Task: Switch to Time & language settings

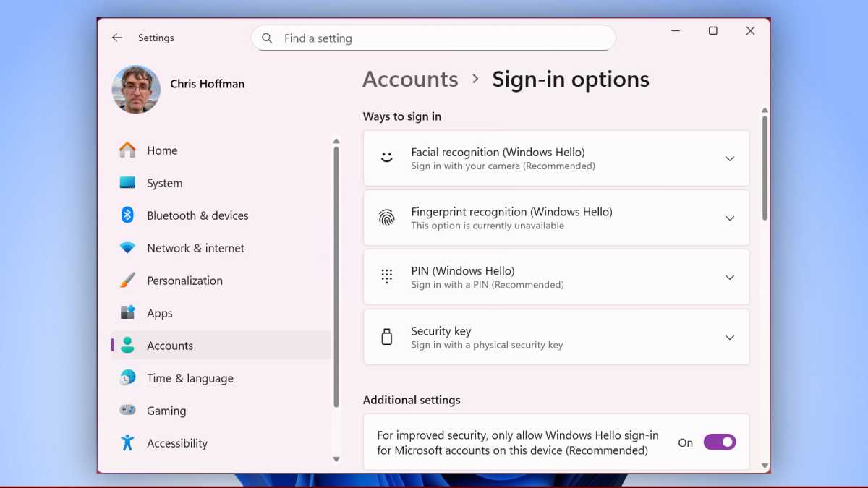Action: coord(190,378)
